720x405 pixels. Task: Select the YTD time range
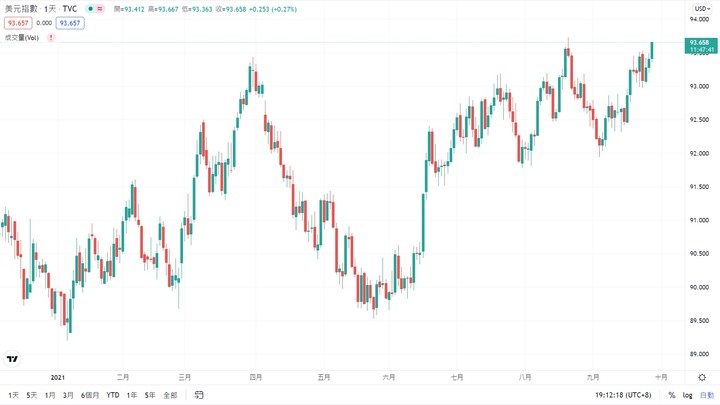(112, 395)
